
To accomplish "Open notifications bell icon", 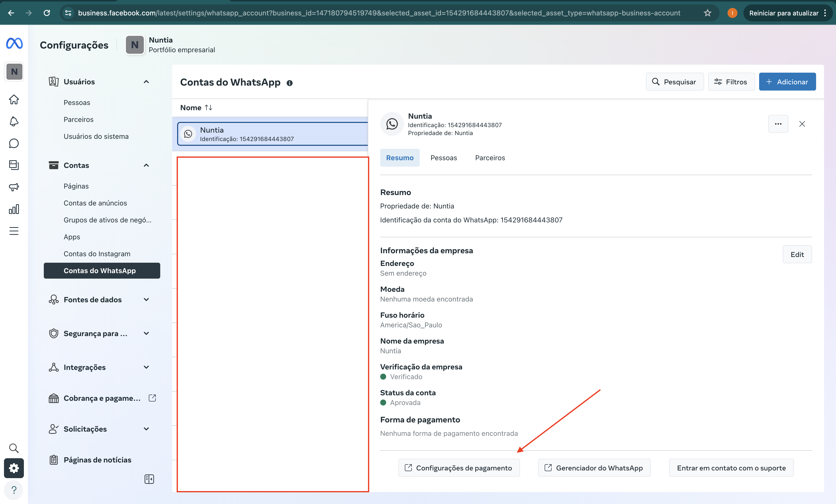I will pyautogui.click(x=14, y=121).
